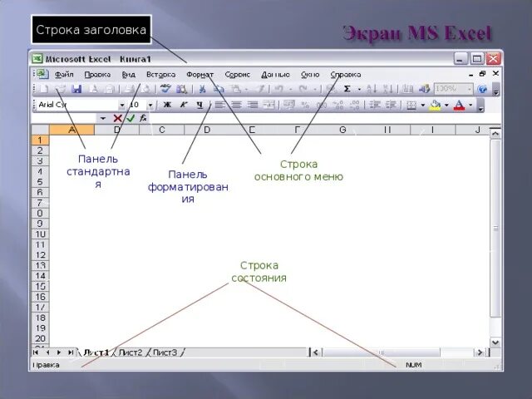532x399 pixels.
Task: Toggle bold with the Ж button
Action: pyautogui.click(x=167, y=105)
